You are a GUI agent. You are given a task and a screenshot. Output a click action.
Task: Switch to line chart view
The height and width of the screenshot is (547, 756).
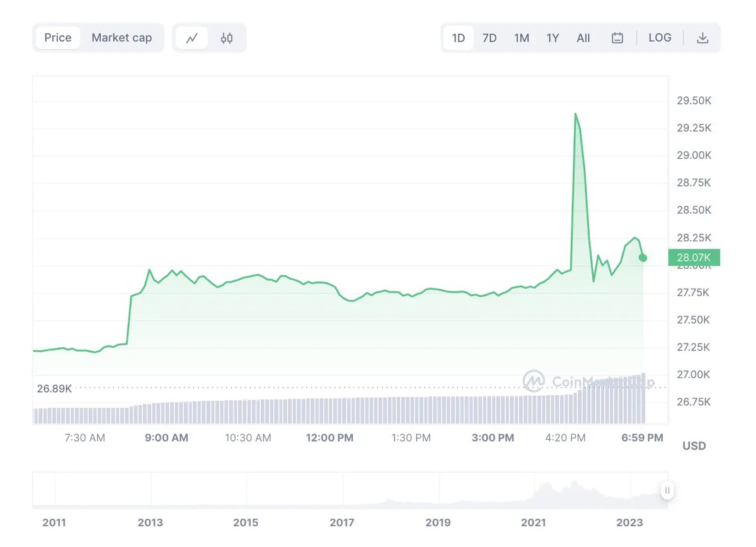pyautogui.click(x=192, y=38)
